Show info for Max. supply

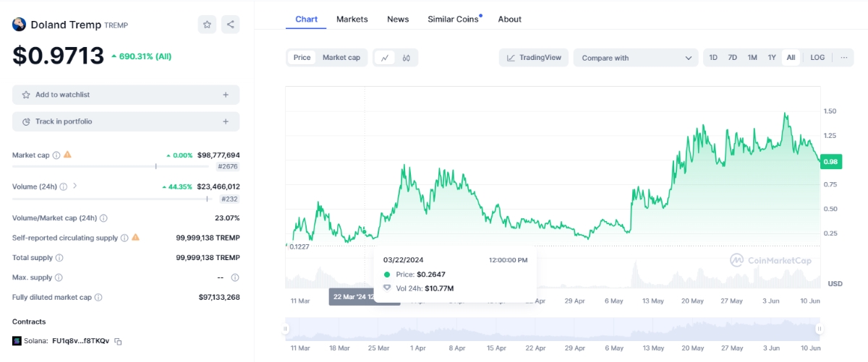coord(59,277)
